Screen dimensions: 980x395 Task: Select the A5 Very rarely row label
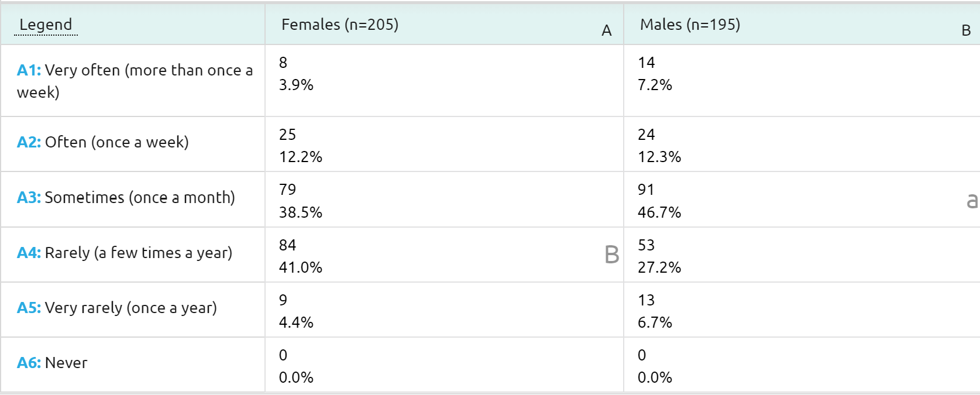pyautogui.click(x=117, y=308)
